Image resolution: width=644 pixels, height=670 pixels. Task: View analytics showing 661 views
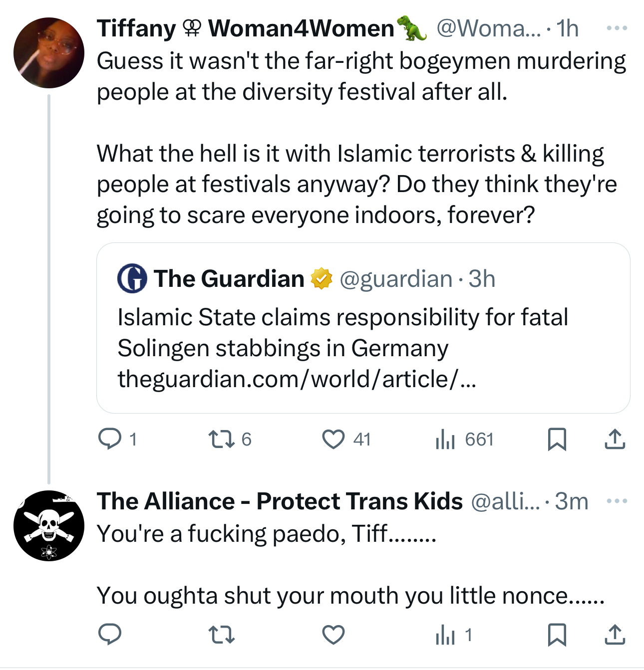[445, 439]
